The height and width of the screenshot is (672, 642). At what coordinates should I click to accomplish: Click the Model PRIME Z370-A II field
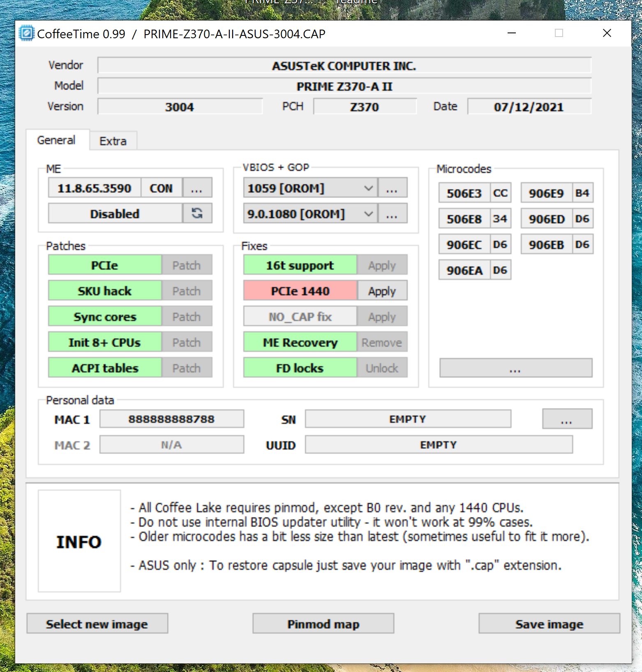pos(344,86)
